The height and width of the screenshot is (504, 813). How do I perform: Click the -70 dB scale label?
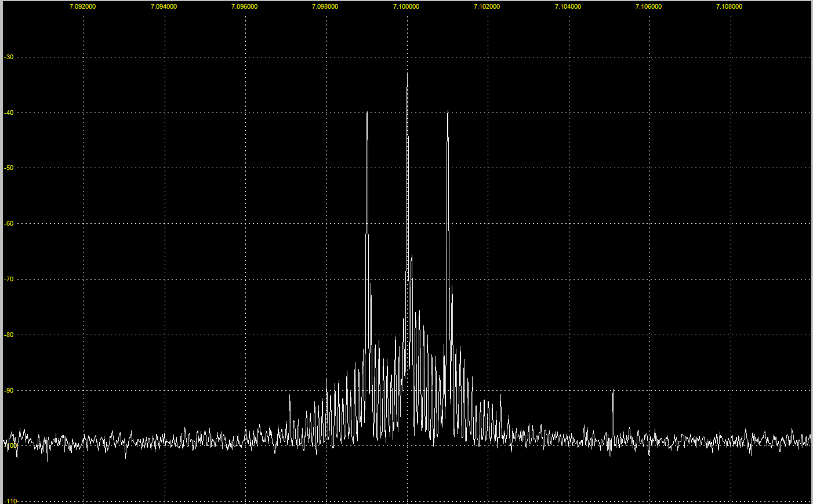pyautogui.click(x=9, y=279)
